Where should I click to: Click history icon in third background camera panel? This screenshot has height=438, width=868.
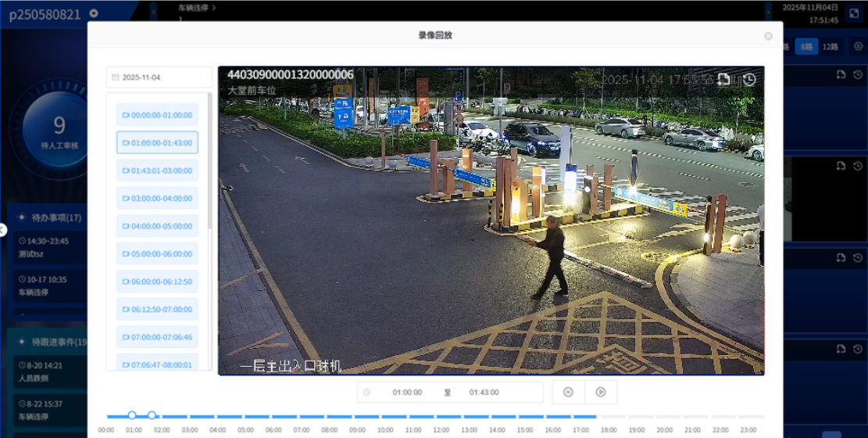(858, 257)
